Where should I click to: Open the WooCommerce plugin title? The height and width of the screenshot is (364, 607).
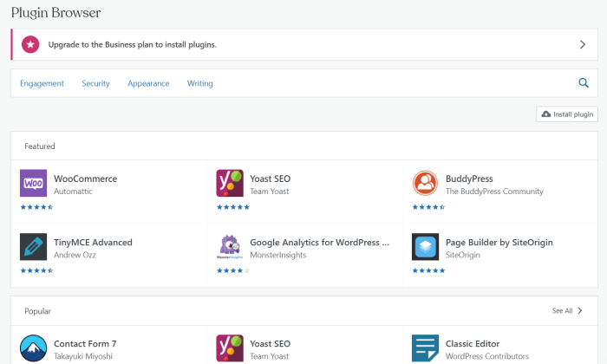[85, 179]
